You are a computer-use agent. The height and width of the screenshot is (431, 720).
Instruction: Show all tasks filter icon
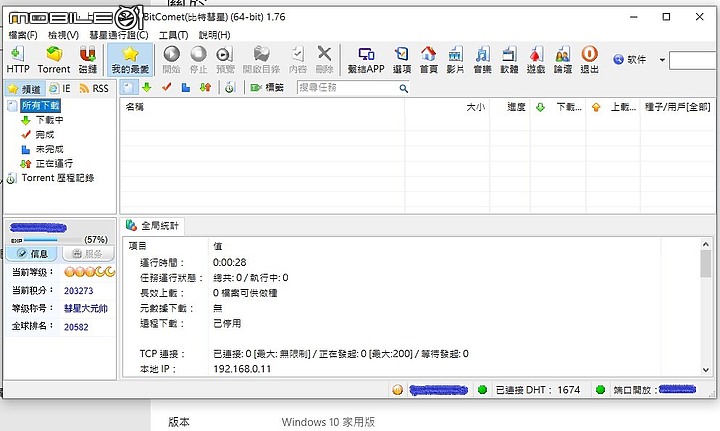pos(129,87)
